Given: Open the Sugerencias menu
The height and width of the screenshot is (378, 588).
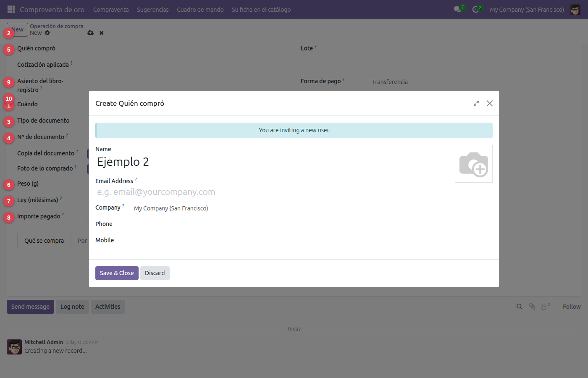Looking at the screenshot, I should tap(153, 9).
